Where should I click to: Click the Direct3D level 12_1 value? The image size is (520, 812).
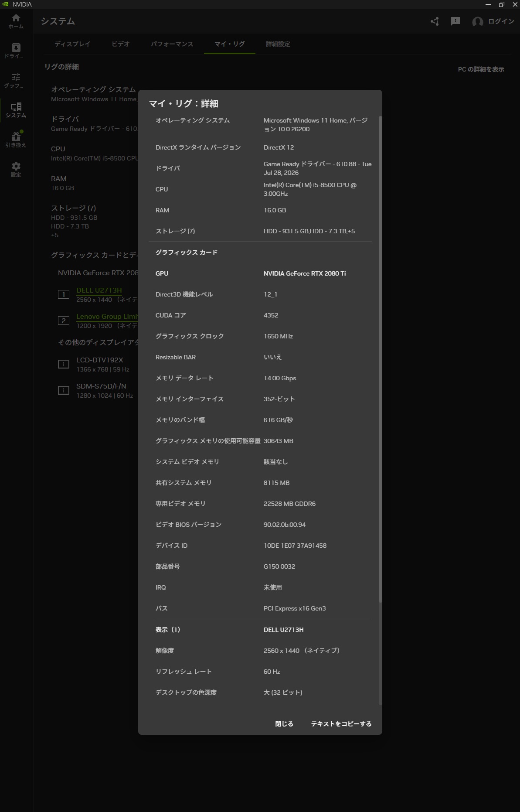point(270,294)
